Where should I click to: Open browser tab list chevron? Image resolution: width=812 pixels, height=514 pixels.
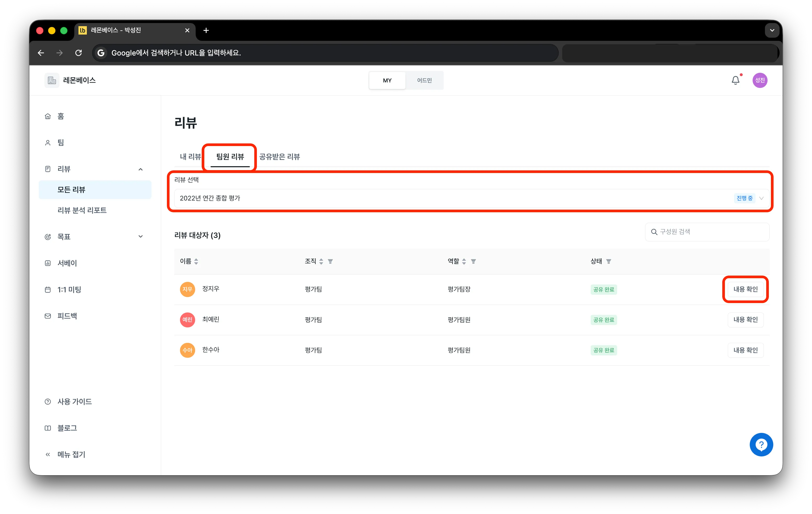pyautogui.click(x=772, y=31)
